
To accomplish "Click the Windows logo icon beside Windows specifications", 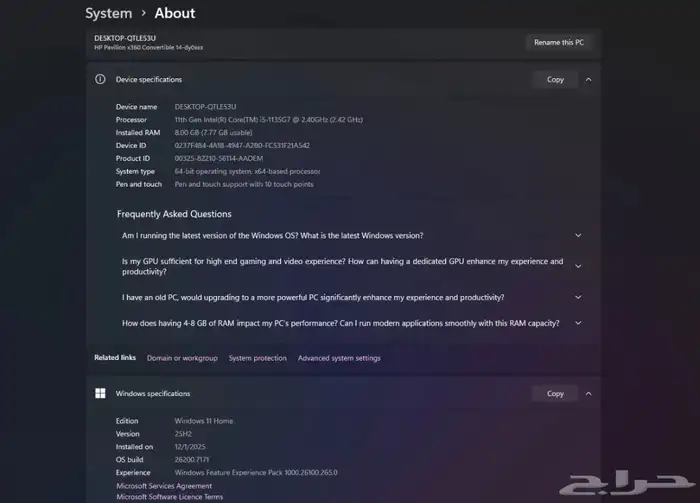I will point(100,393).
